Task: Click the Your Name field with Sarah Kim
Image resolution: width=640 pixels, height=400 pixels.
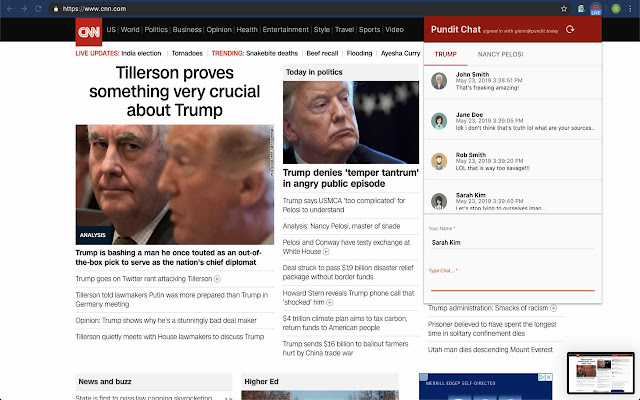Action: (x=513, y=242)
